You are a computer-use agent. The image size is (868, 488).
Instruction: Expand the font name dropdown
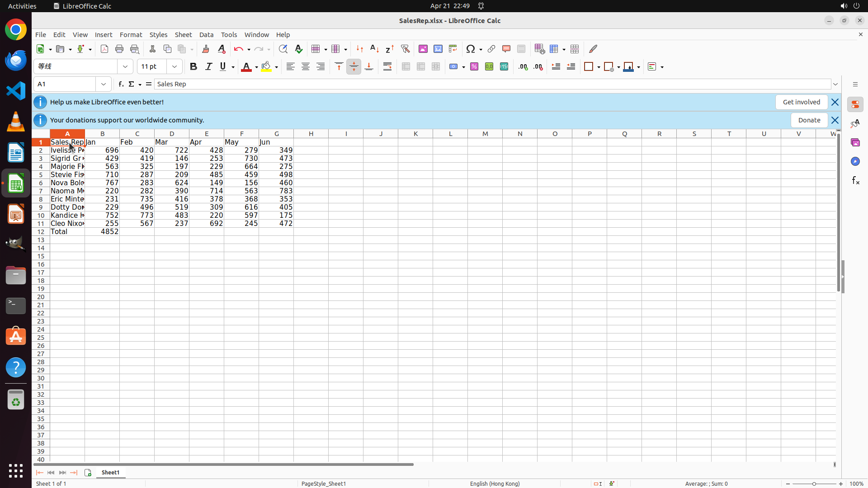[x=125, y=66]
